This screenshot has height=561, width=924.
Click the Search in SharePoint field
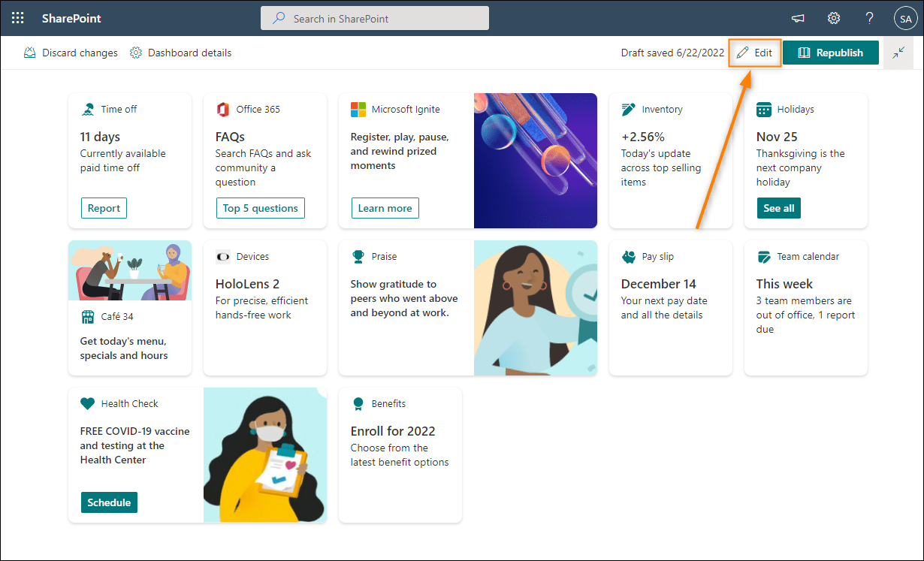click(374, 17)
